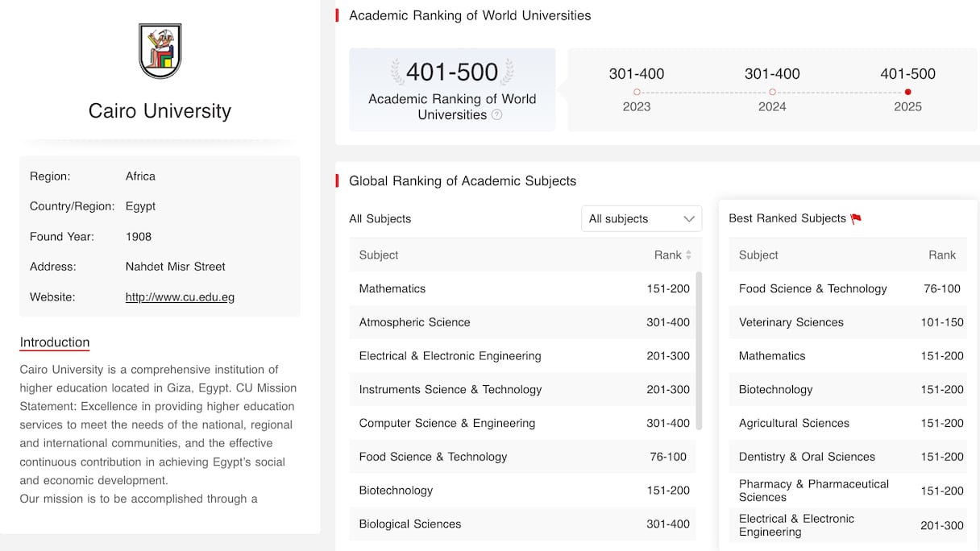Click the Cairo University crest logo

coord(160,51)
